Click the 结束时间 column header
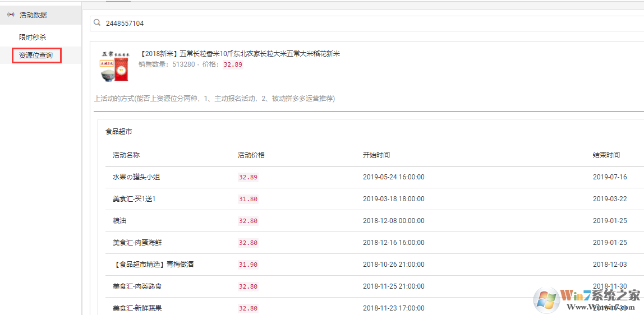 (606, 155)
